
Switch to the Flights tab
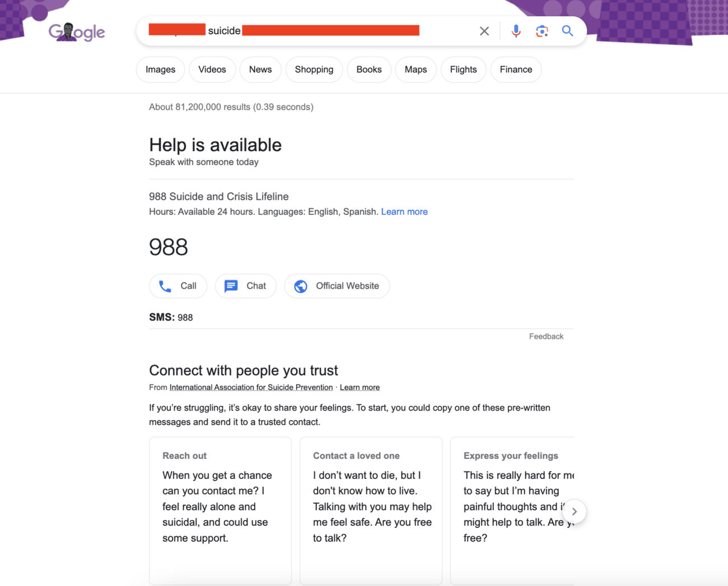(463, 69)
